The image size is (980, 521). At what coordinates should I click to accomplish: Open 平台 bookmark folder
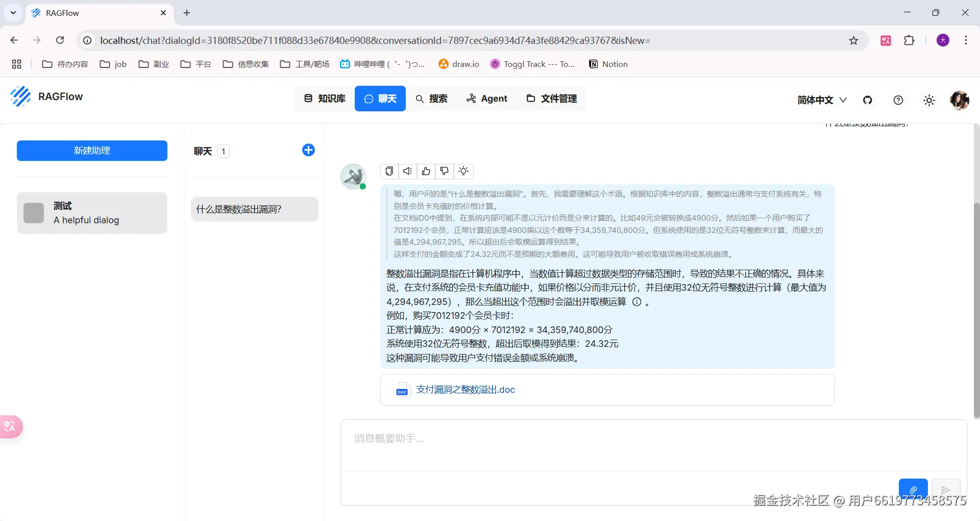(x=196, y=64)
